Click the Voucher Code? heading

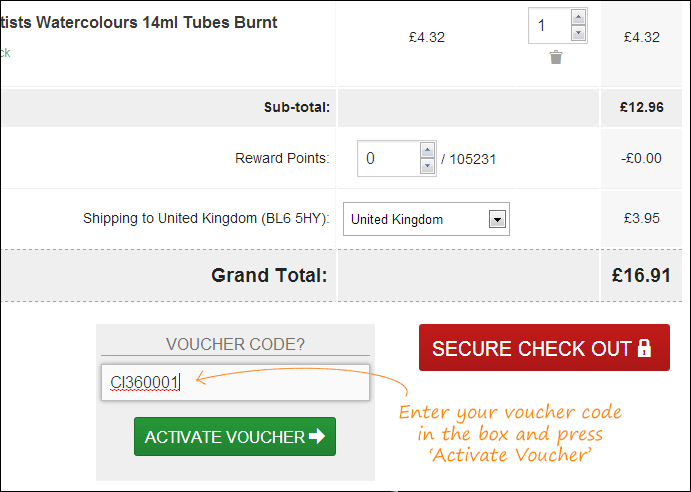pyautogui.click(x=235, y=344)
